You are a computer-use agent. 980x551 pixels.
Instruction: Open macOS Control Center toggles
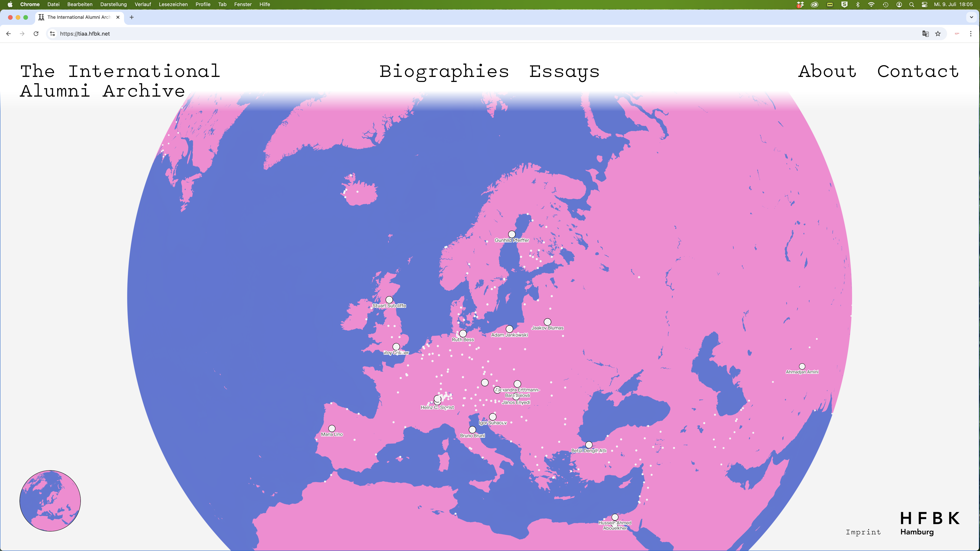tap(924, 5)
